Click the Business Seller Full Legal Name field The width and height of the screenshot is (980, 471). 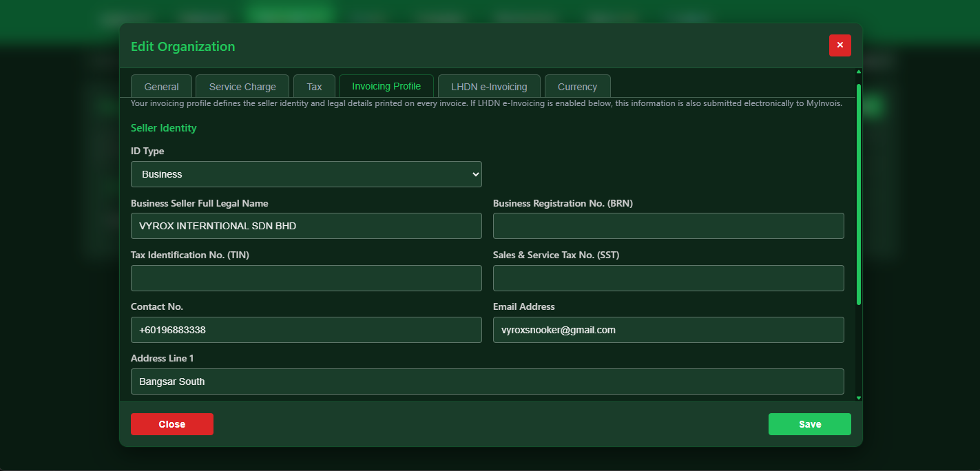tap(306, 226)
